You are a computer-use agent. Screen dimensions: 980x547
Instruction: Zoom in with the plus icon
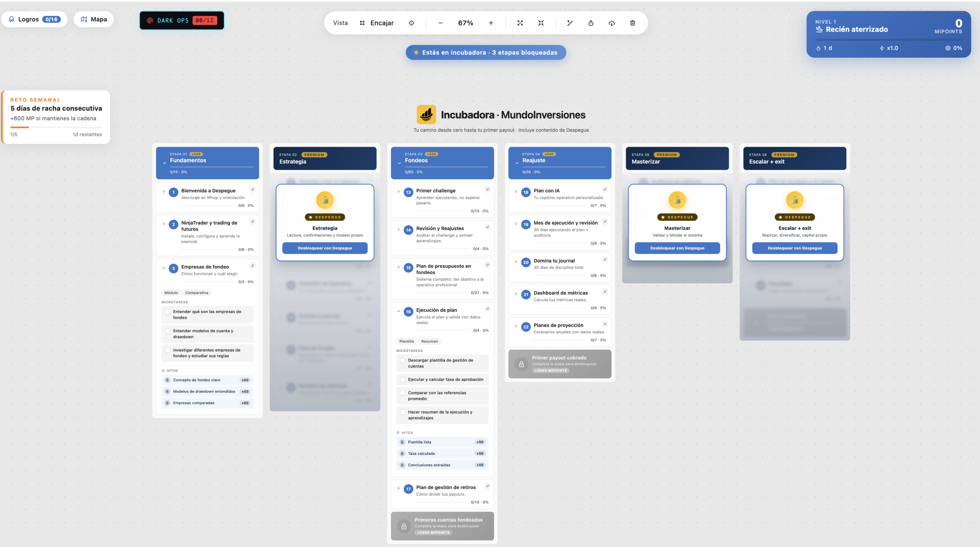tap(491, 23)
